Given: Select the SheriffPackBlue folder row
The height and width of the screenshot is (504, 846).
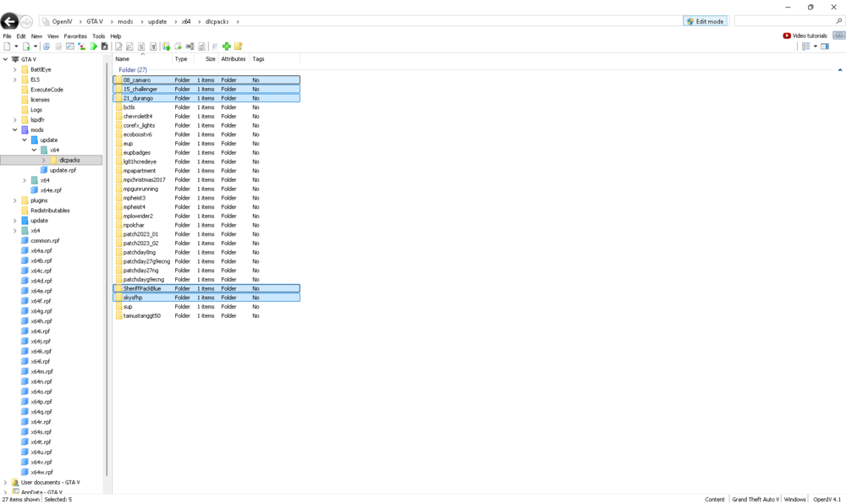Looking at the screenshot, I should pyautogui.click(x=206, y=288).
